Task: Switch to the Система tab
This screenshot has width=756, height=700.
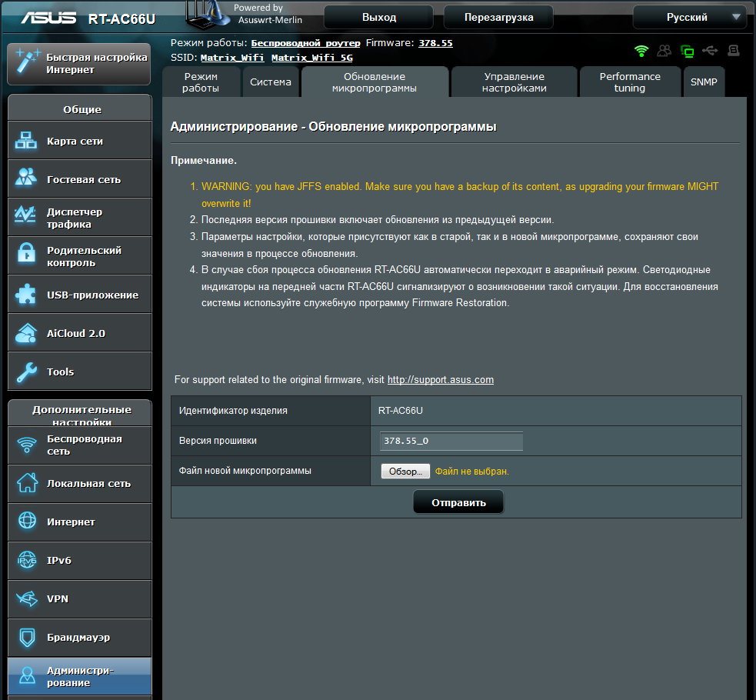Action: click(271, 82)
